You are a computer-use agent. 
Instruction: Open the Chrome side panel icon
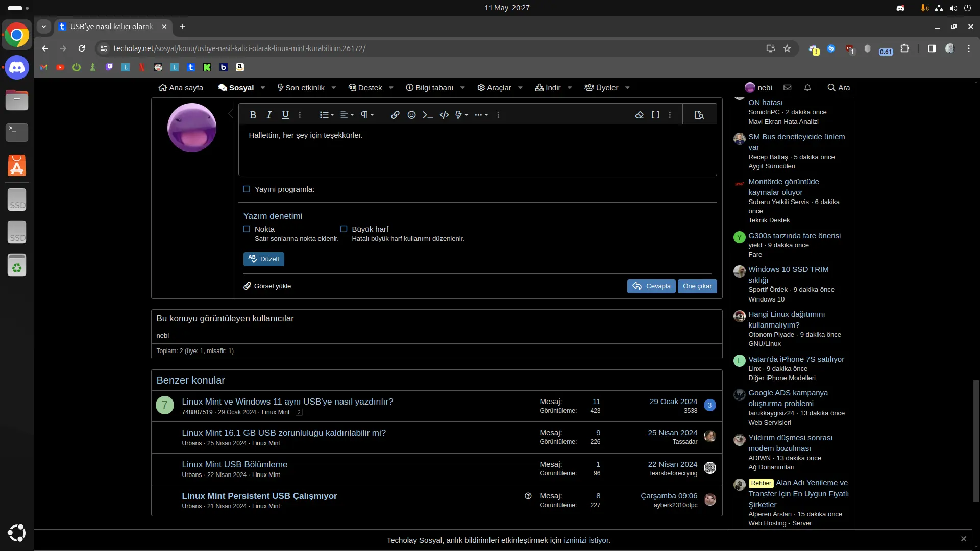tap(932, 48)
